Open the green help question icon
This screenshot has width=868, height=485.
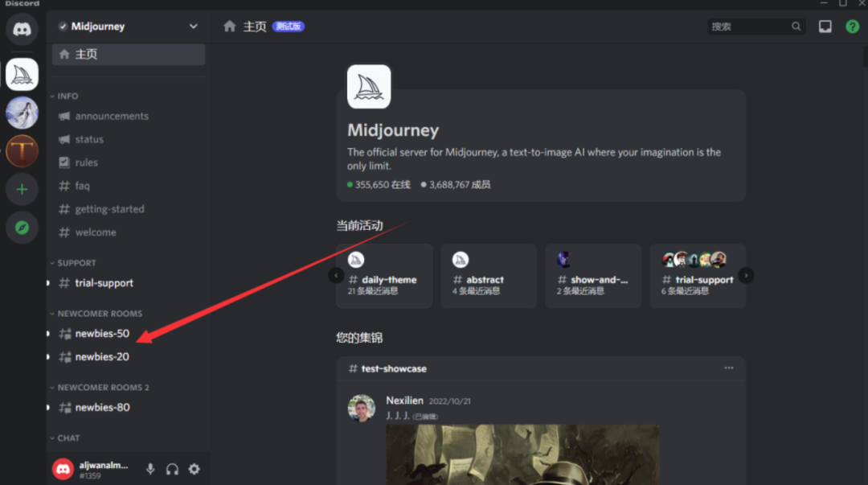853,27
